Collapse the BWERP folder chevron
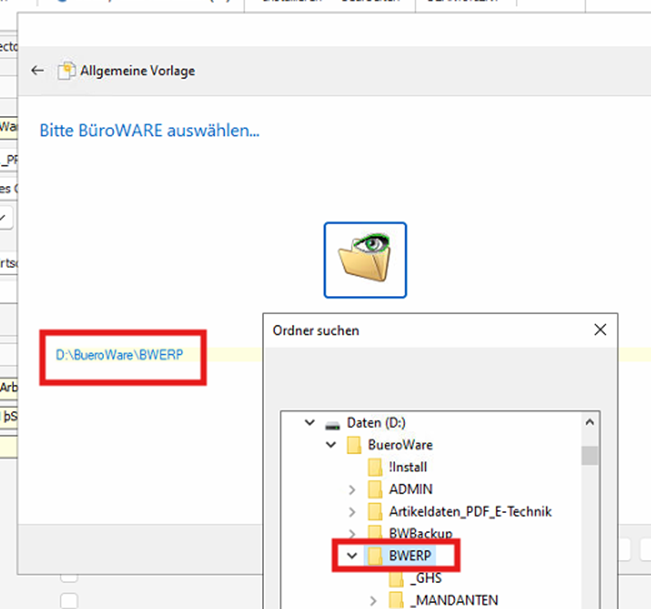This screenshot has width=651, height=609. pyautogui.click(x=352, y=555)
